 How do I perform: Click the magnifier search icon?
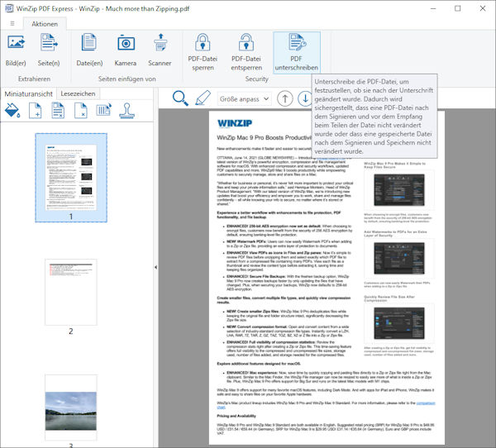180,98
